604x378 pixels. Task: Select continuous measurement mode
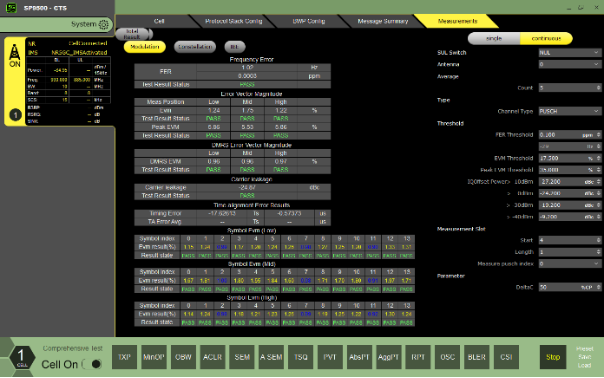[546, 39]
